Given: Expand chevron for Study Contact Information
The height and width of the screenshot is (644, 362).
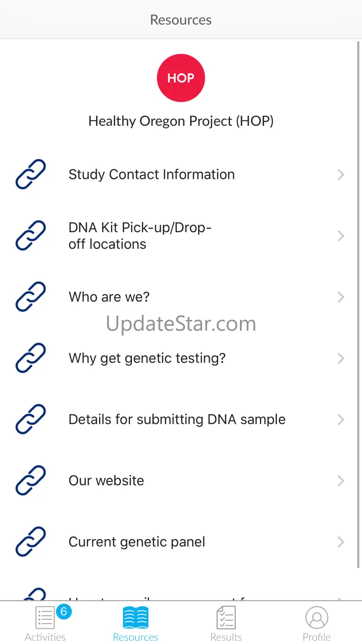Looking at the screenshot, I should click(x=341, y=175).
